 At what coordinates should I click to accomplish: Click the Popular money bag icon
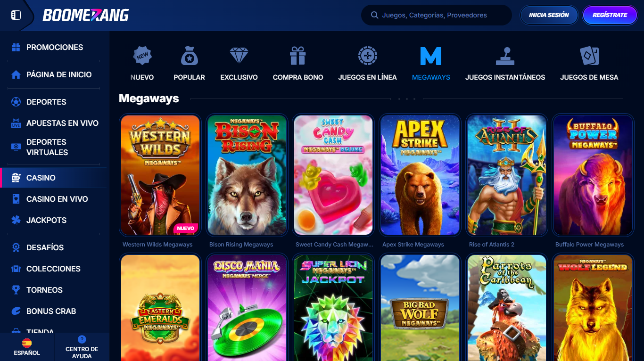tap(189, 56)
